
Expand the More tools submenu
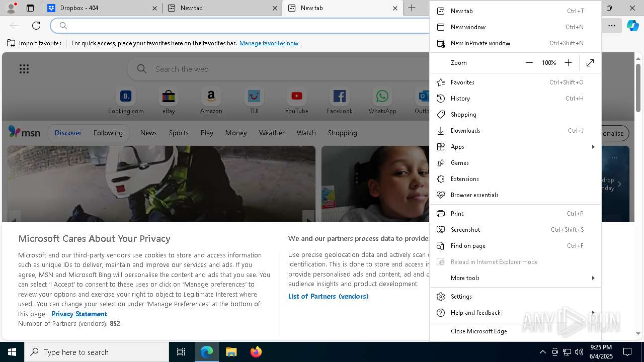click(516, 278)
